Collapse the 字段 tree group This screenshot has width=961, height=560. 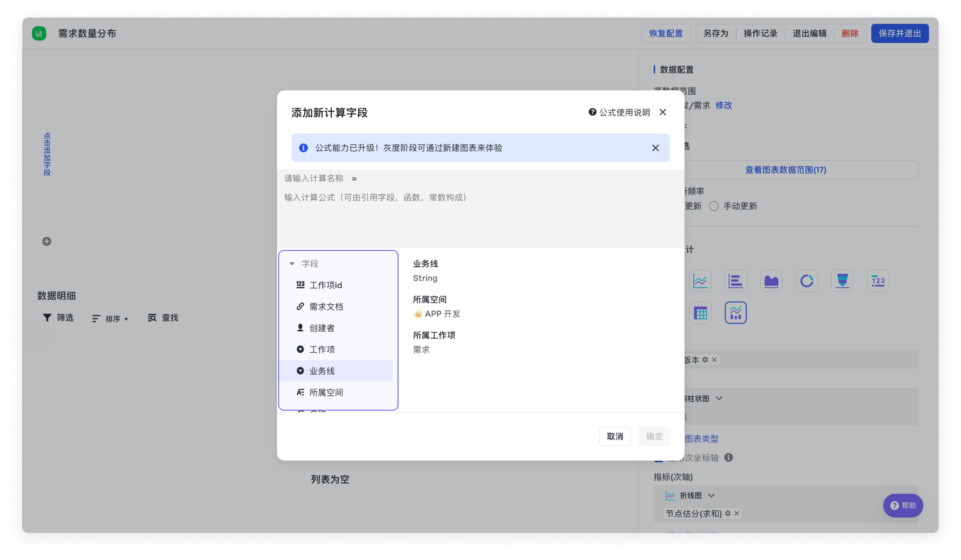pos(292,264)
